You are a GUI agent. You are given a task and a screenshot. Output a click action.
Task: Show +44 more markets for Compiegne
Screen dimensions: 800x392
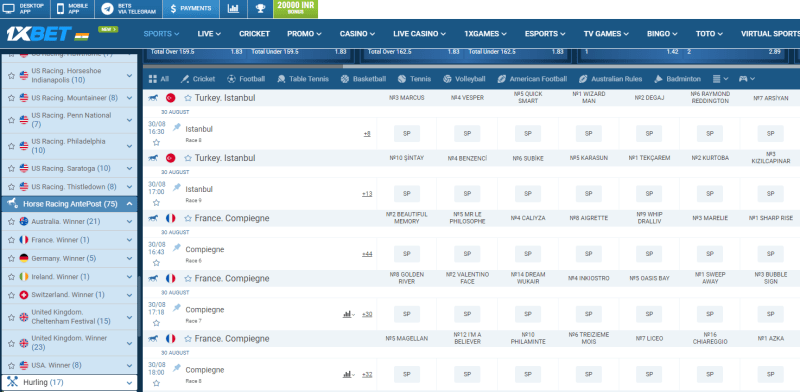pyautogui.click(x=367, y=254)
